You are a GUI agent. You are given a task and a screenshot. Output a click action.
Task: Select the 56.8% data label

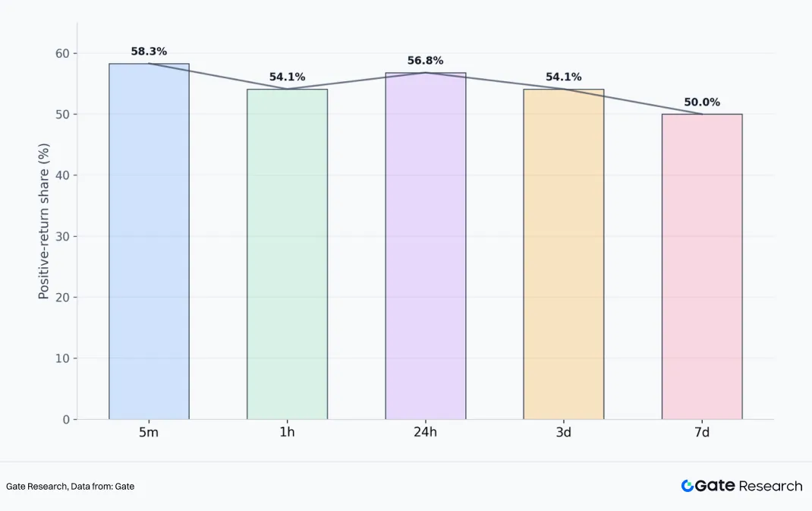pyautogui.click(x=425, y=61)
